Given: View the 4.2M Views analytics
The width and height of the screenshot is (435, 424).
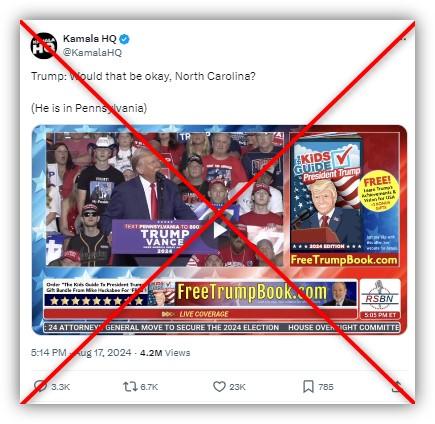Looking at the screenshot, I should [x=165, y=353].
